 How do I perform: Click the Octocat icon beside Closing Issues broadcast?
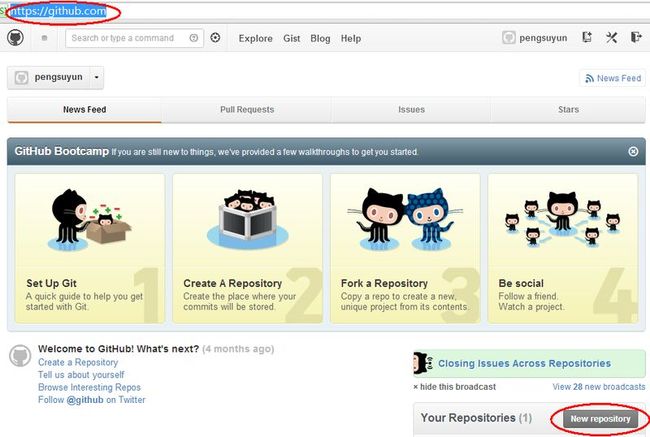tap(422, 363)
